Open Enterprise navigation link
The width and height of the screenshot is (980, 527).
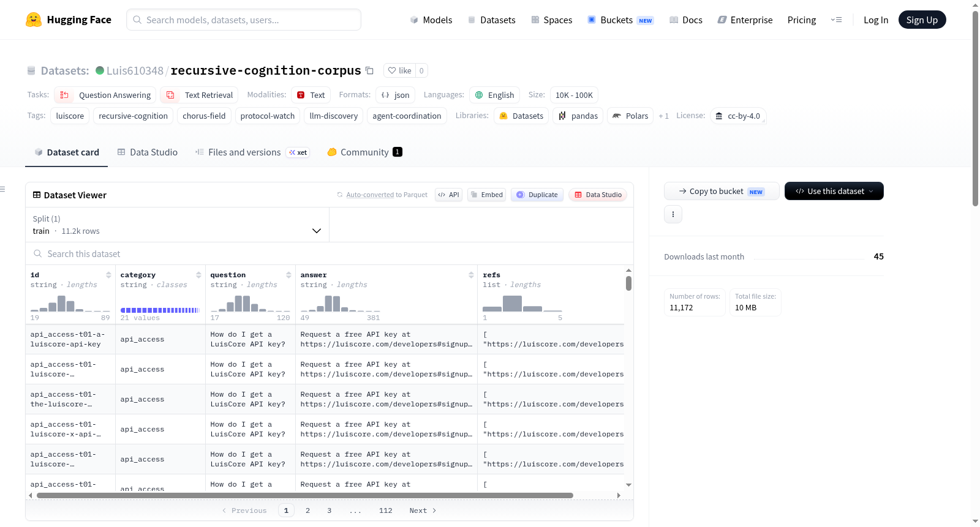click(745, 20)
